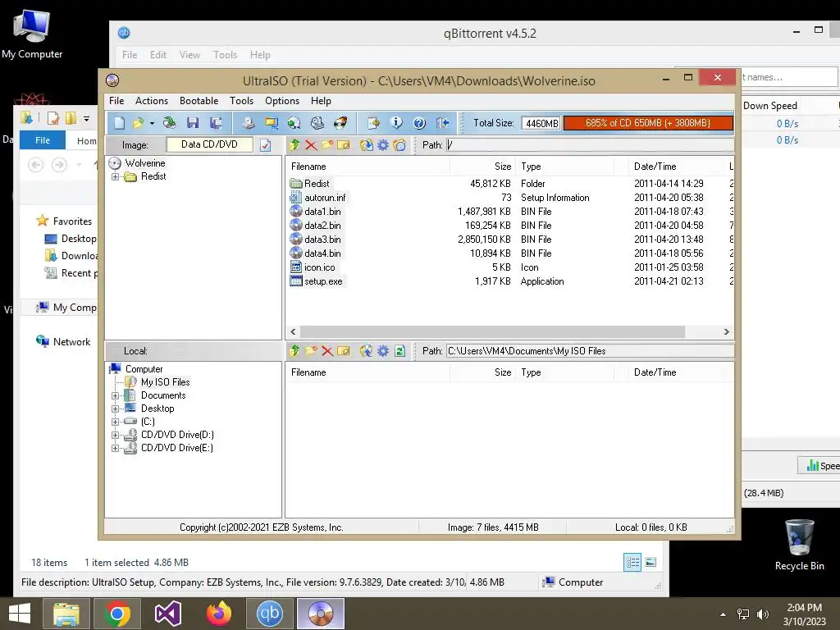Open the Actions menu
Viewport: 840px width, 630px height.
coord(152,101)
